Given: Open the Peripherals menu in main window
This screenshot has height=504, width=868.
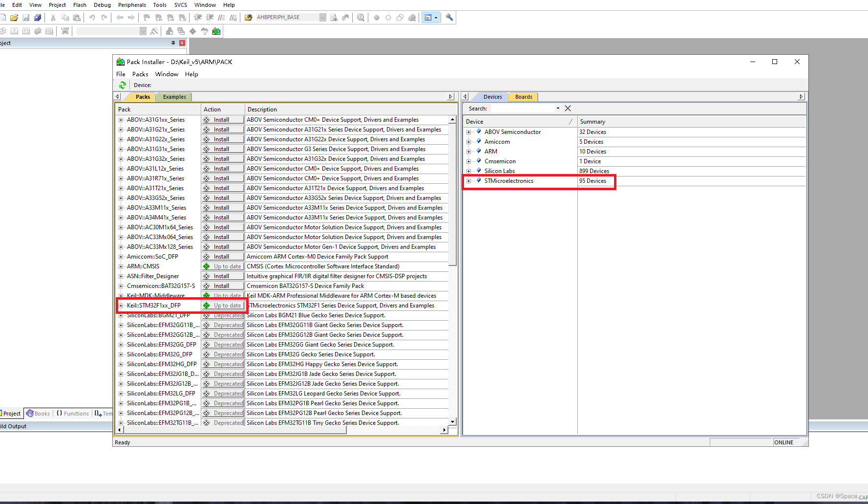Looking at the screenshot, I should (132, 5).
